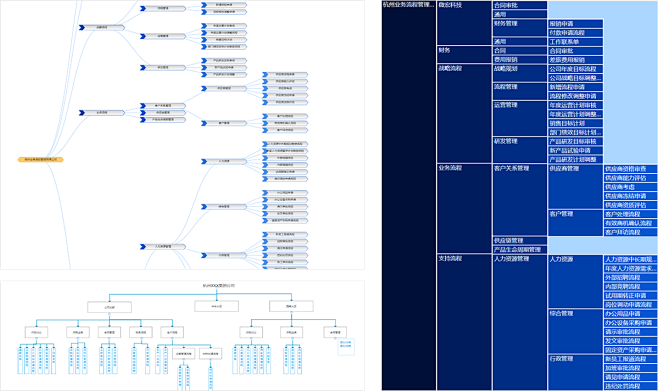Viewport: 658px width, 391px height.
Task: Click the 付款申请流程 treemap cell
Action: point(576,33)
